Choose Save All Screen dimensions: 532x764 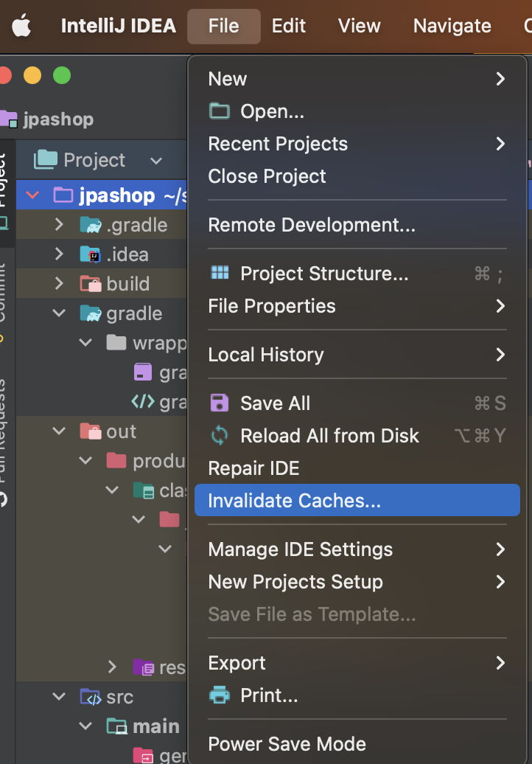pyautogui.click(x=357, y=403)
